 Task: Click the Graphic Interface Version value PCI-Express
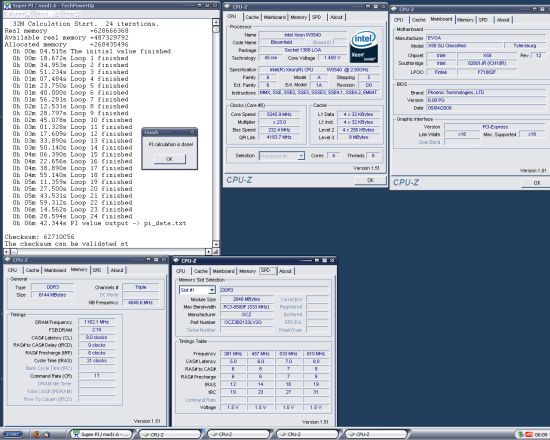(x=495, y=127)
